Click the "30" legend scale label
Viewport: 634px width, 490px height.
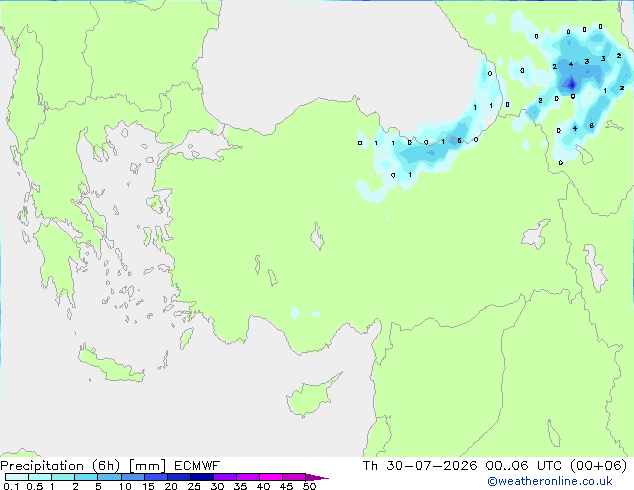pos(217,486)
